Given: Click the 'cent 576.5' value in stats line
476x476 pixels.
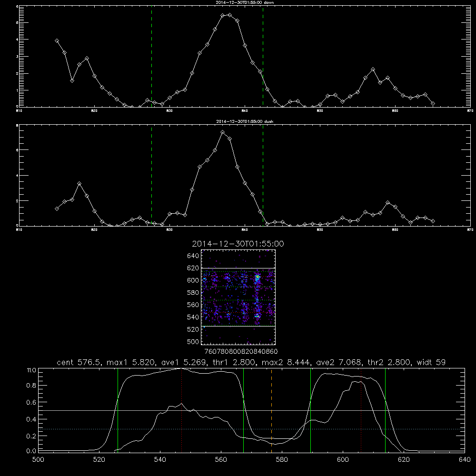Looking at the screenshot, I should click(x=79, y=362).
